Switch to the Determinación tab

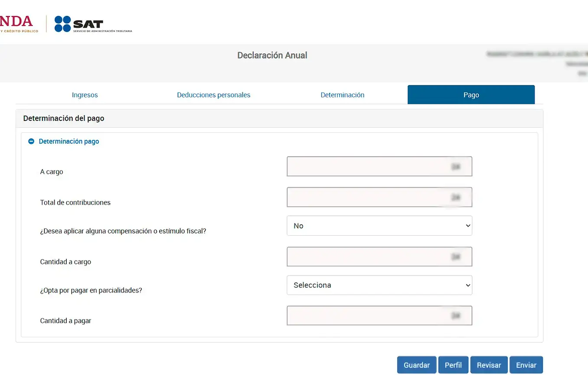point(343,94)
